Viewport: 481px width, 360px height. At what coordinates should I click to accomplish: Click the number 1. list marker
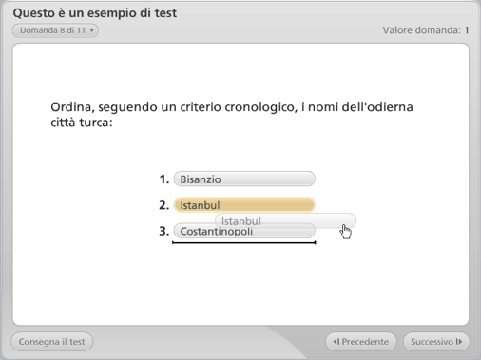164,179
